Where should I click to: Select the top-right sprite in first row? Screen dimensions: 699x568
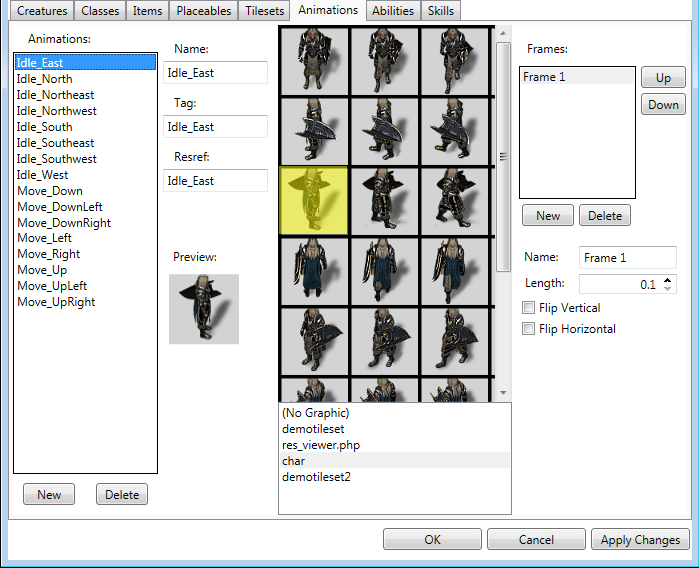(454, 60)
